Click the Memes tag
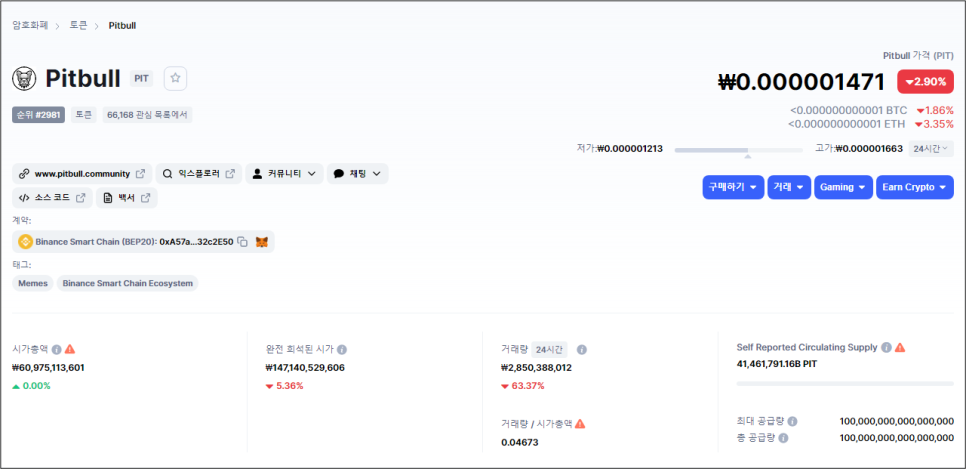This screenshot has height=469, width=966. (x=33, y=283)
